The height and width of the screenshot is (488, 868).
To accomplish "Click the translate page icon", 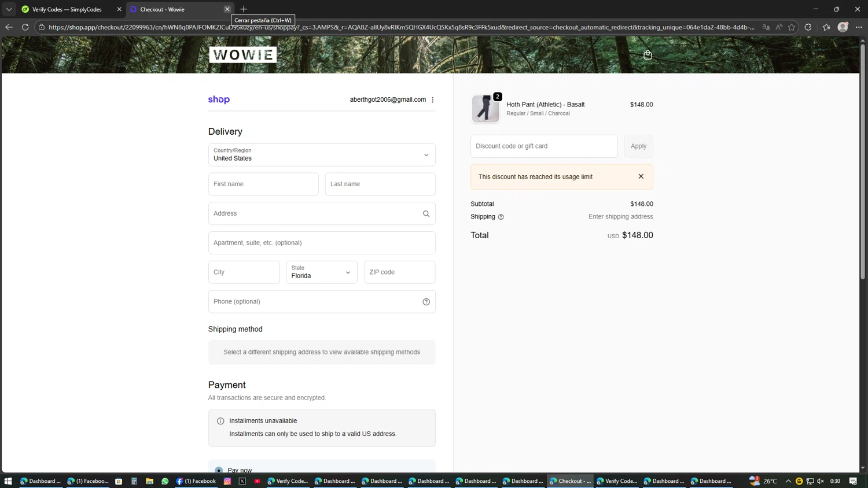I will click(x=766, y=27).
